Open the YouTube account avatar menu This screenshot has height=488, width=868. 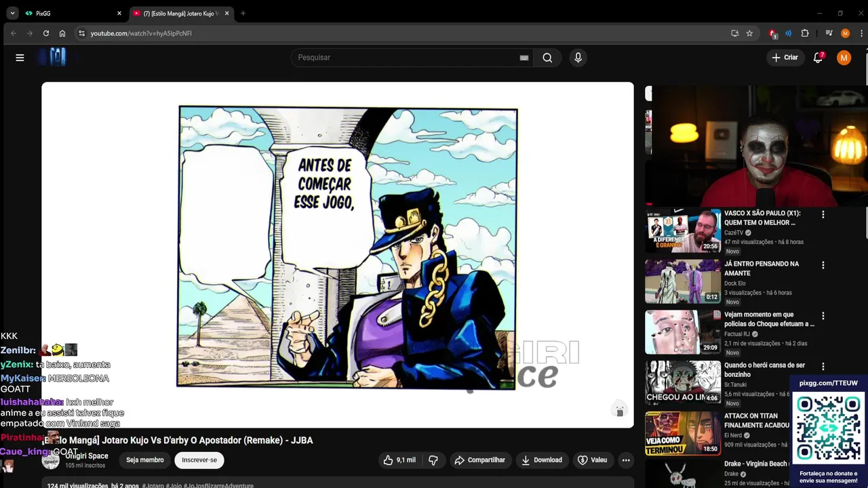[844, 58]
